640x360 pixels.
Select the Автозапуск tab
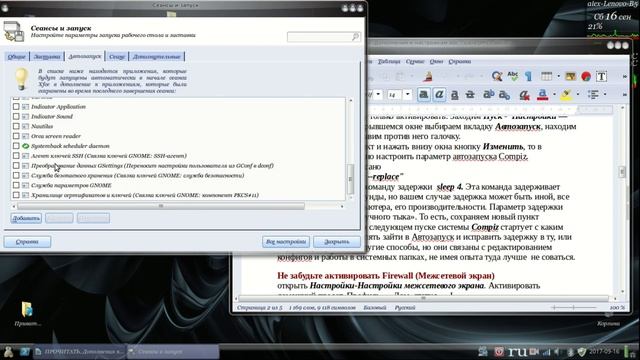(x=85, y=56)
